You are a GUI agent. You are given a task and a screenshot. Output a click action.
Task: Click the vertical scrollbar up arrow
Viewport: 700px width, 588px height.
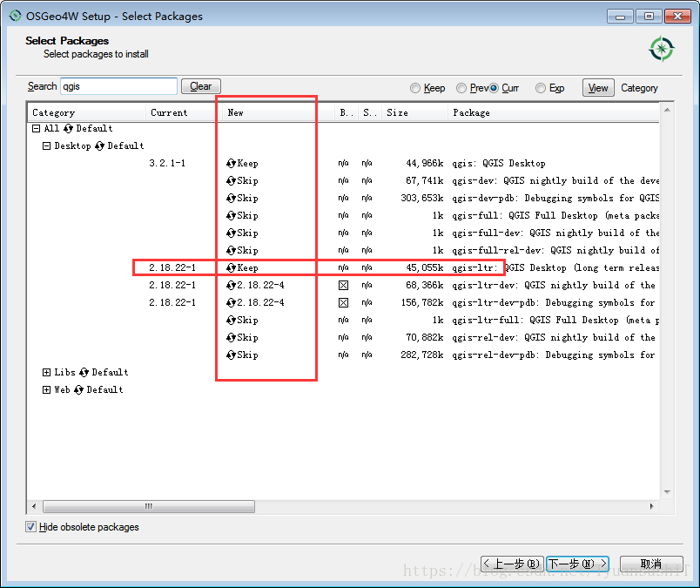[x=667, y=110]
